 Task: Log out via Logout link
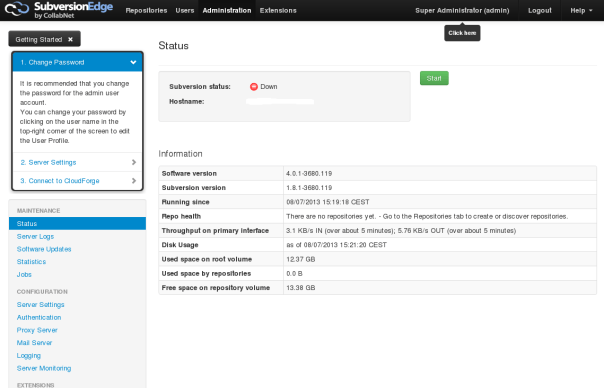click(540, 11)
